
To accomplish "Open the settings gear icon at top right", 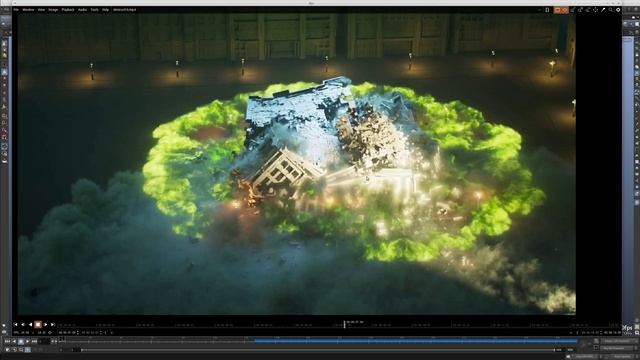I will [x=618, y=9].
